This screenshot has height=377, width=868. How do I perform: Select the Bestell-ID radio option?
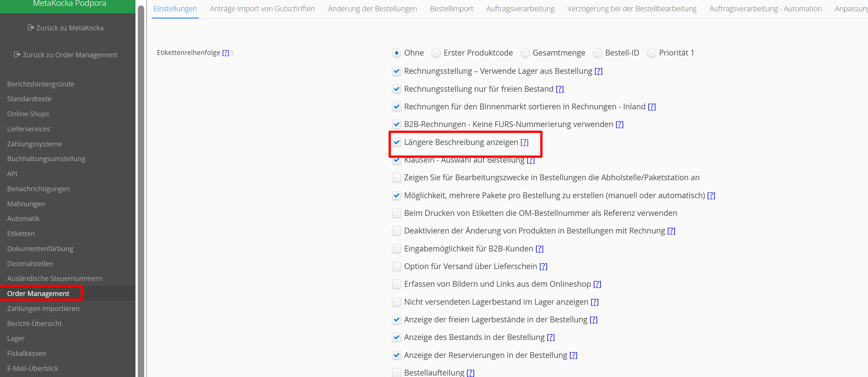[597, 53]
